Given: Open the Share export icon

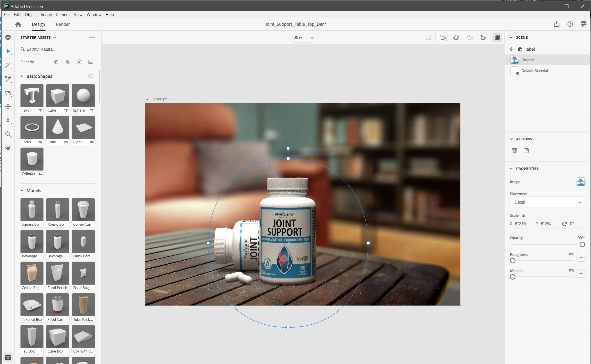Looking at the screenshot, I should (x=556, y=24).
